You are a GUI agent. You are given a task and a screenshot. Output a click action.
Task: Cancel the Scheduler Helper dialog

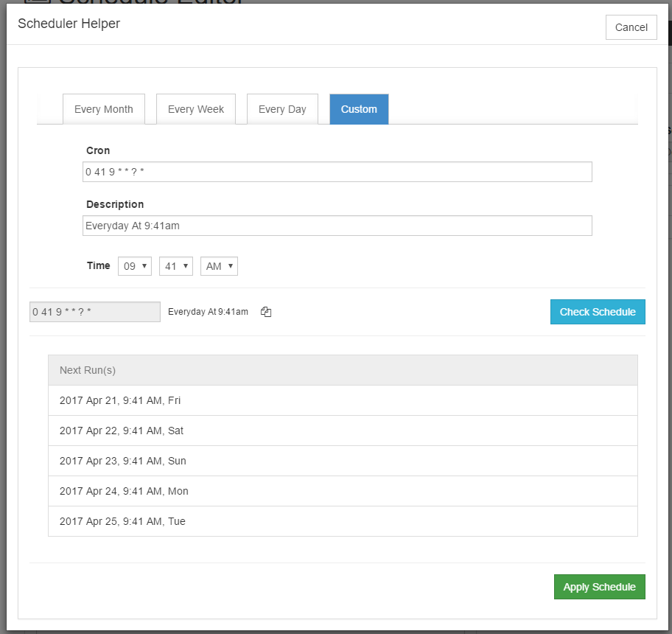click(631, 27)
